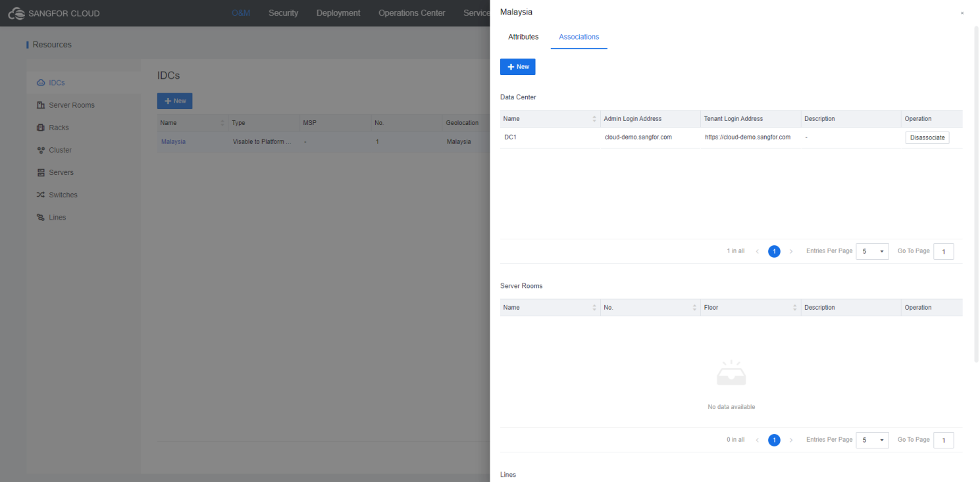The height and width of the screenshot is (482, 980).
Task: Sort Data Center table by Name
Action: click(x=595, y=119)
